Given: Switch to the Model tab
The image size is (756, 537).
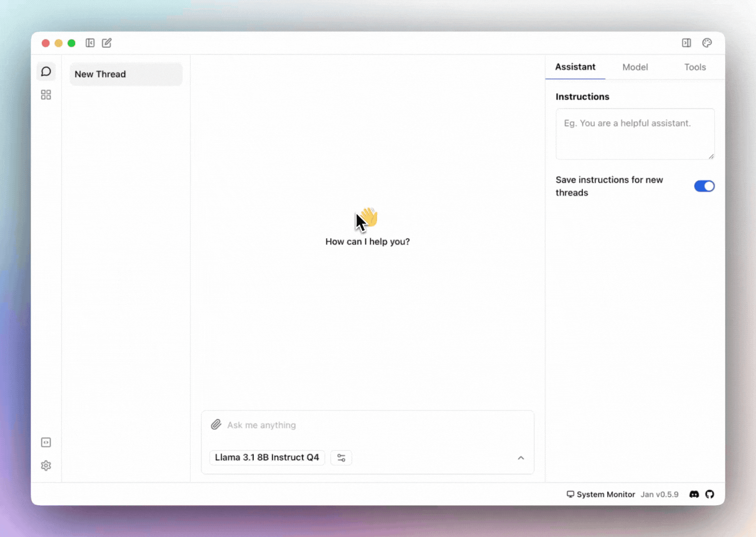Looking at the screenshot, I should coord(635,67).
